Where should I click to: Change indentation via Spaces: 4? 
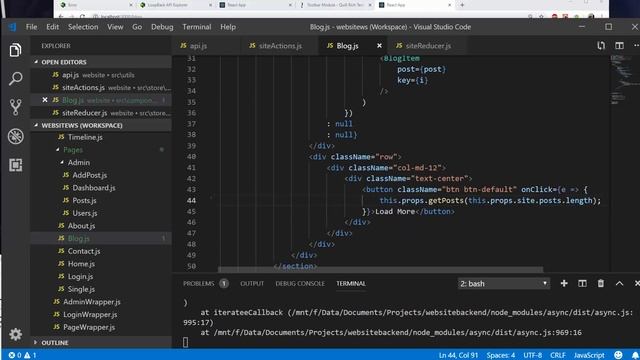(x=500, y=355)
